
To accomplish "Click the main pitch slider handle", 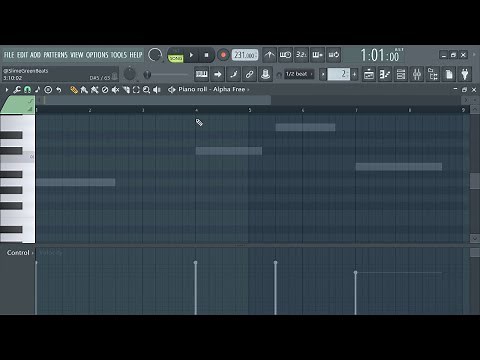I will click(x=147, y=74).
